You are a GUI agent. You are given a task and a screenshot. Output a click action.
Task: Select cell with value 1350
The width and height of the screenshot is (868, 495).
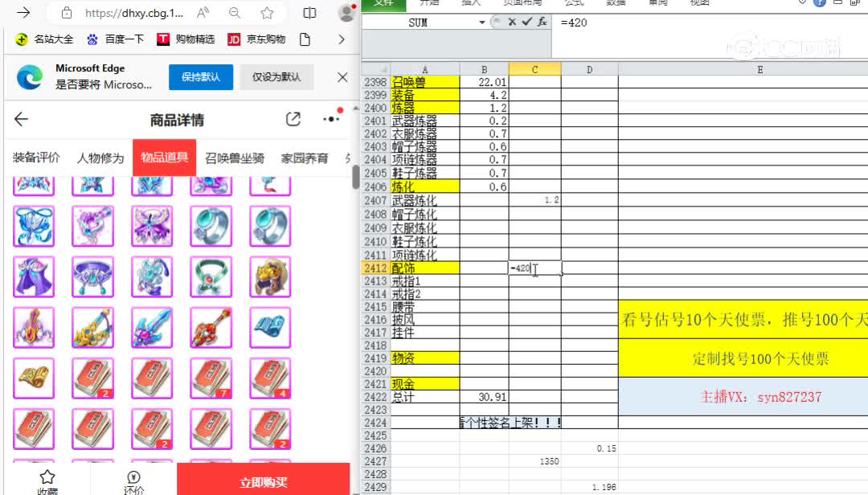pyautogui.click(x=534, y=461)
